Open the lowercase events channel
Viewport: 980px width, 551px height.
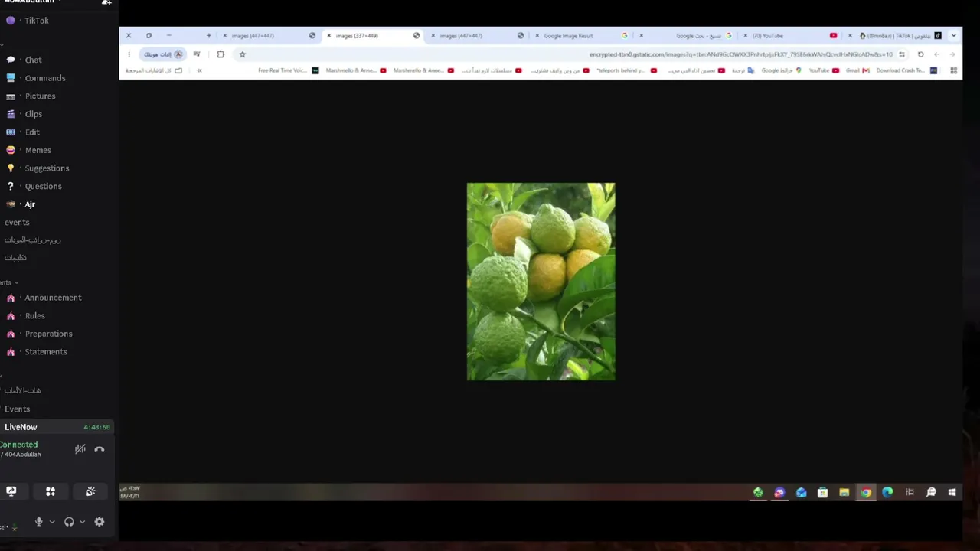[x=17, y=223]
